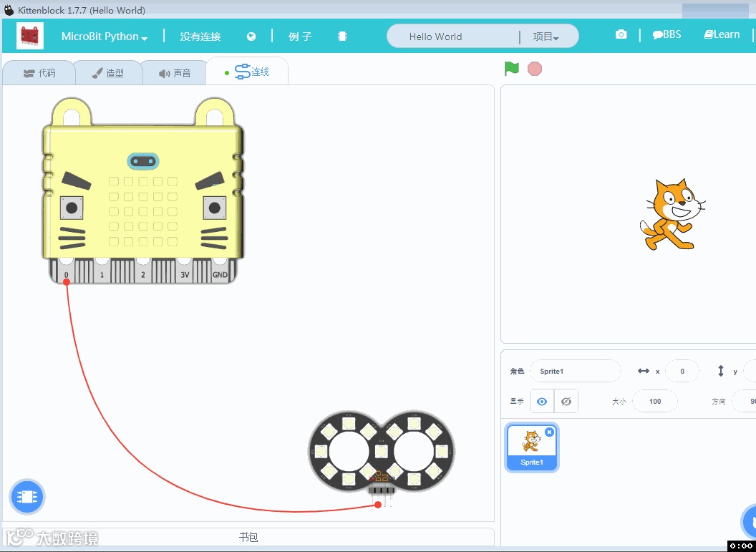Edit the sprite name Sprite1 field

click(575, 371)
